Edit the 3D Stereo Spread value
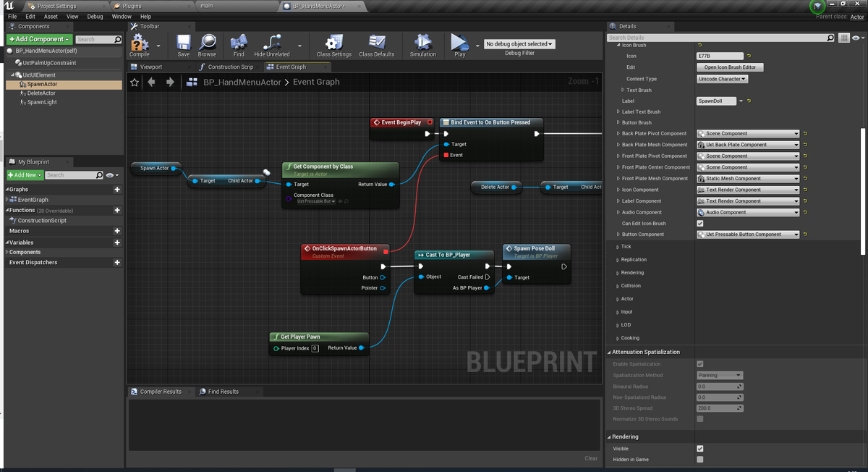 tap(720, 408)
